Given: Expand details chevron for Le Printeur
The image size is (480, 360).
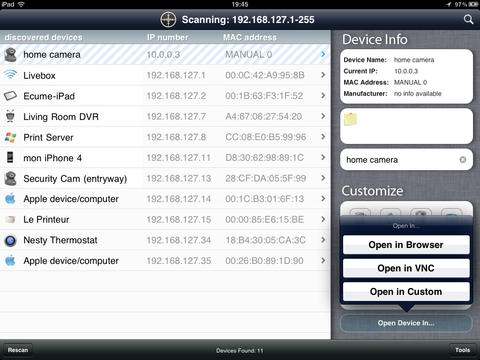Looking at the screenshot, I should (323, 219).
